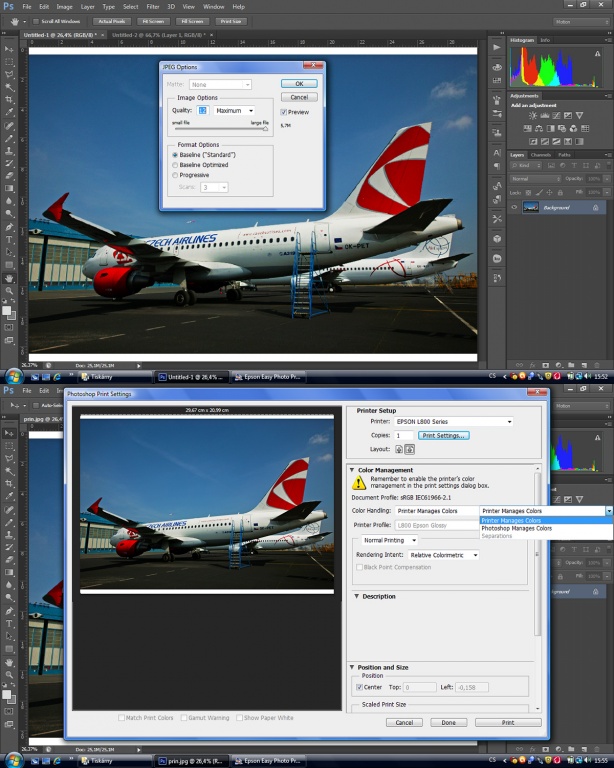Viewport: 614px width, 768px height.
Task: Select the Hand tool in lower Photoshop toolbar
Action: click(x=9, y=662)
